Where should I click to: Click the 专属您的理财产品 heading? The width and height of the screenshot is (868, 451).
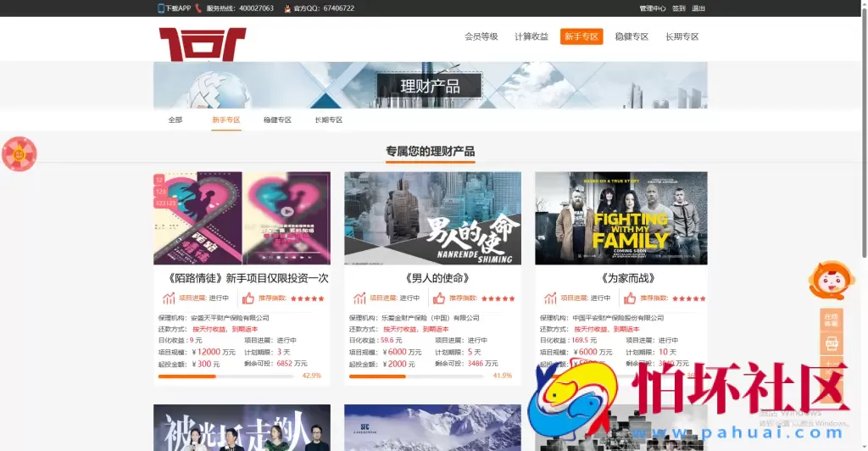(430, 151)
